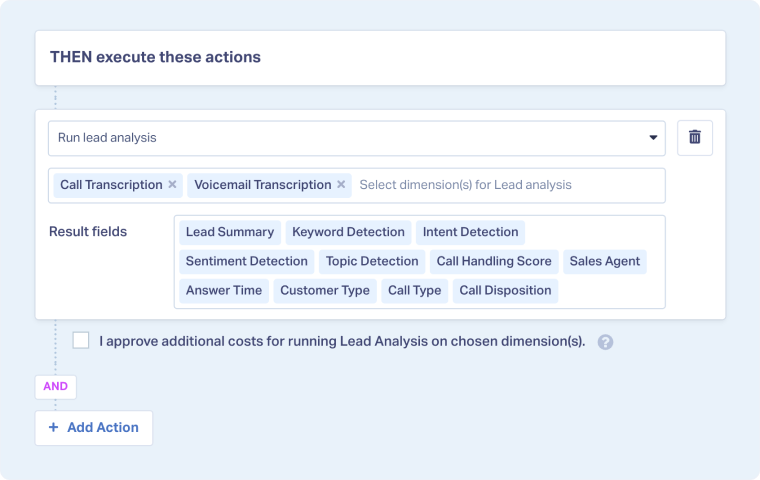
Task: Click the AND connector badge
Action: (x=55, y=385)
